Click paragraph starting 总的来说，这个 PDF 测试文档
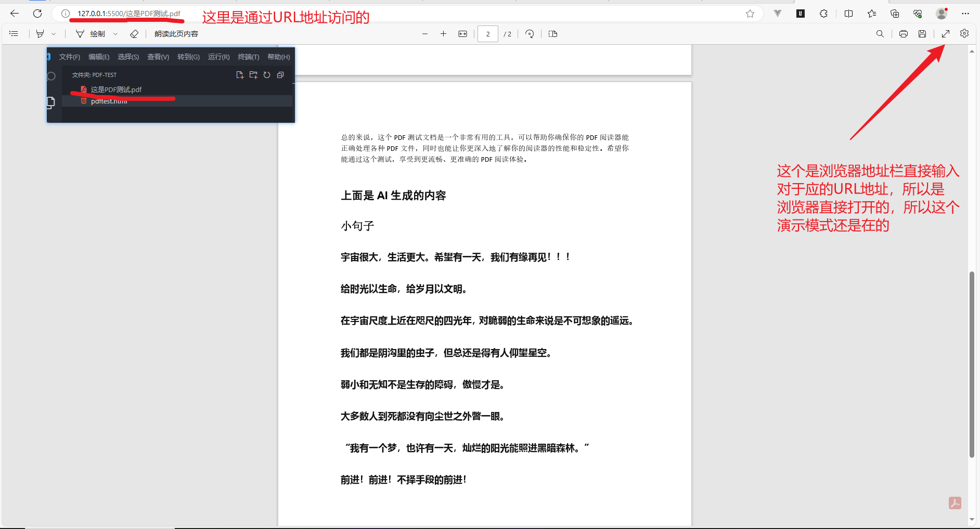 (x=485, y=148)
